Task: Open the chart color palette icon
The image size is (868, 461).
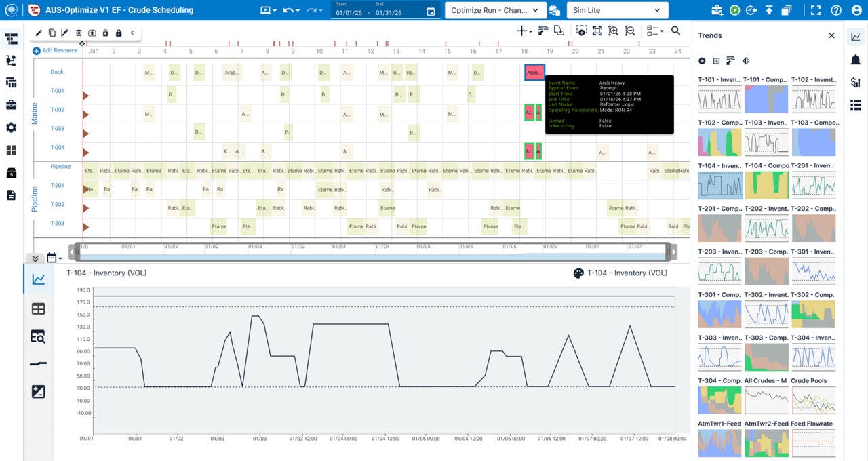Action: tap(578, 273)
